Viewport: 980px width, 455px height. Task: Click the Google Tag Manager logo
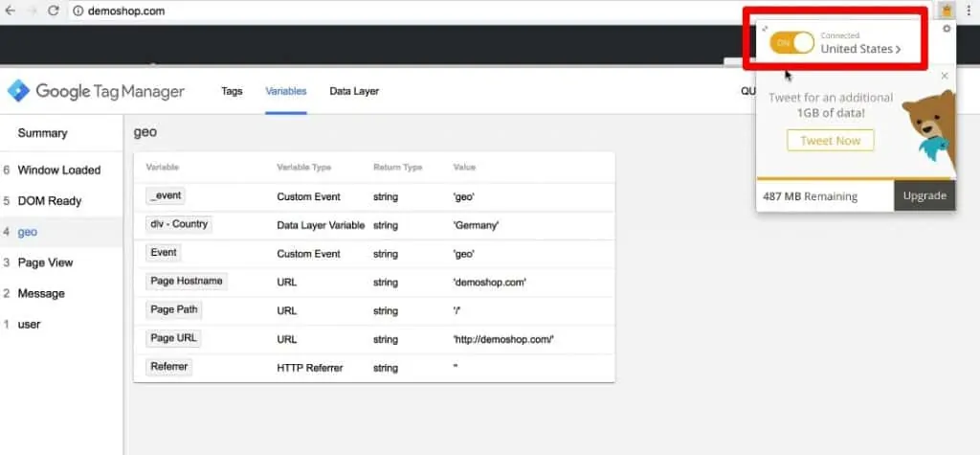tap(96, 91)
